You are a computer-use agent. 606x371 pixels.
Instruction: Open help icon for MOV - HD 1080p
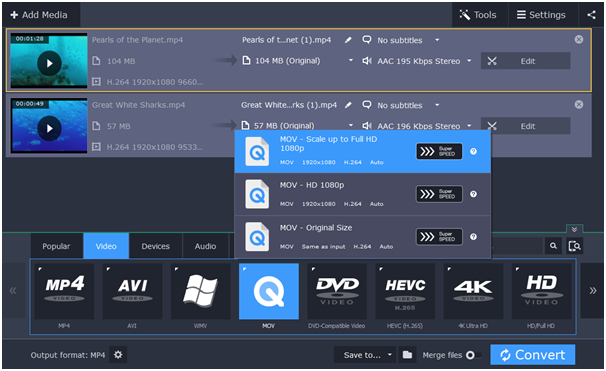point(473,194)
